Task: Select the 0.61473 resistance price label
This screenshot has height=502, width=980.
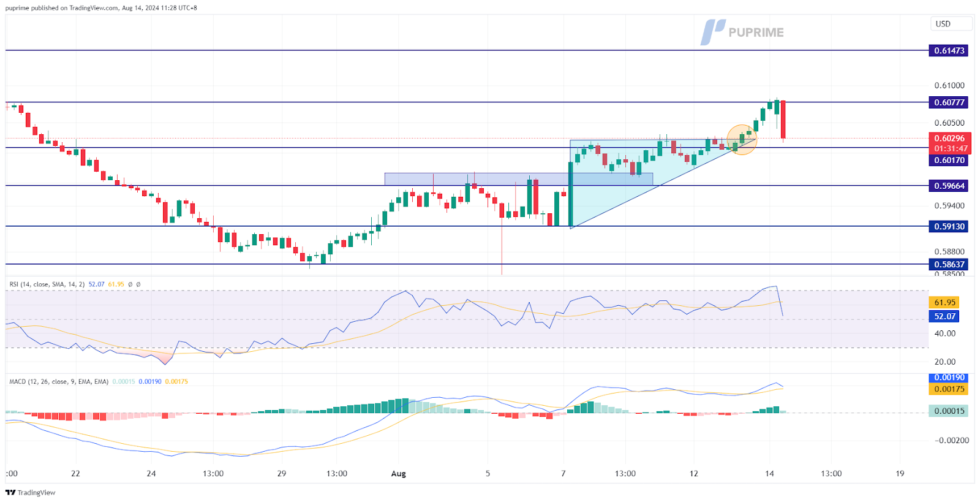Action: tap(949, 51)
